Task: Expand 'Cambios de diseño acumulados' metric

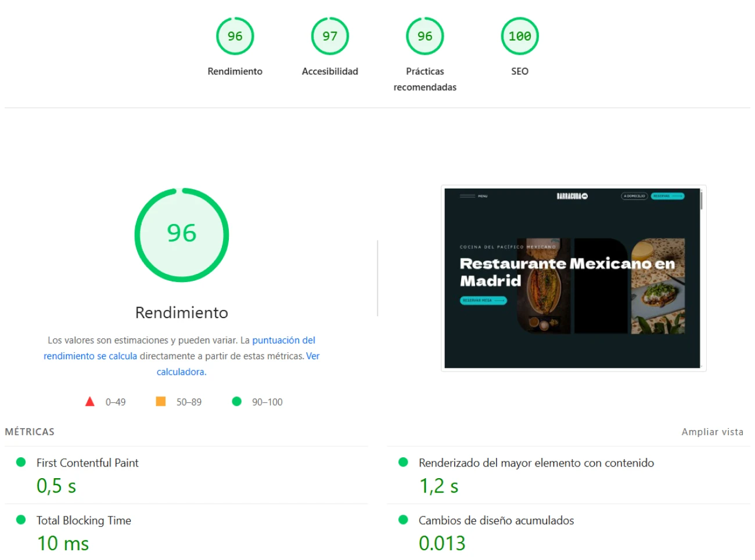Action: (x=496, y=521)
